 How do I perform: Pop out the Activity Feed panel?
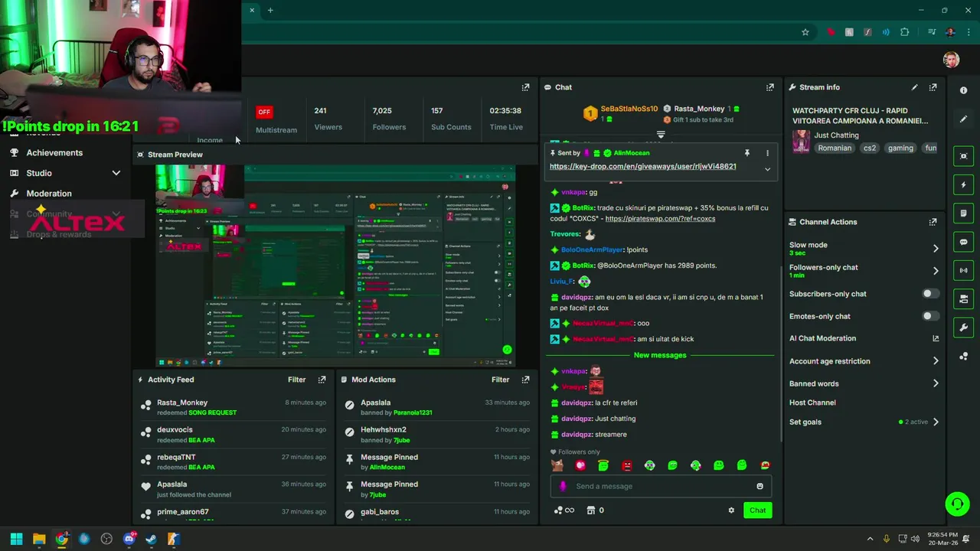point(322,380)
